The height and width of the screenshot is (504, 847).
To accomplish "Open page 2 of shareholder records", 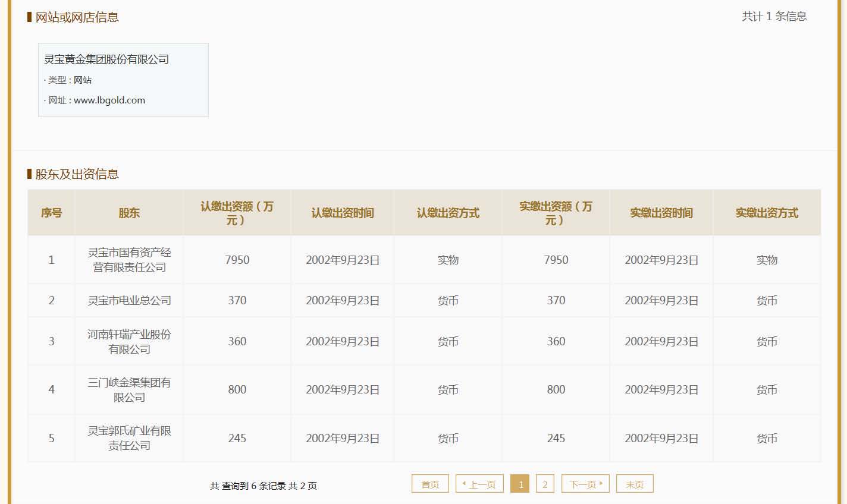I will pos(545,484).
